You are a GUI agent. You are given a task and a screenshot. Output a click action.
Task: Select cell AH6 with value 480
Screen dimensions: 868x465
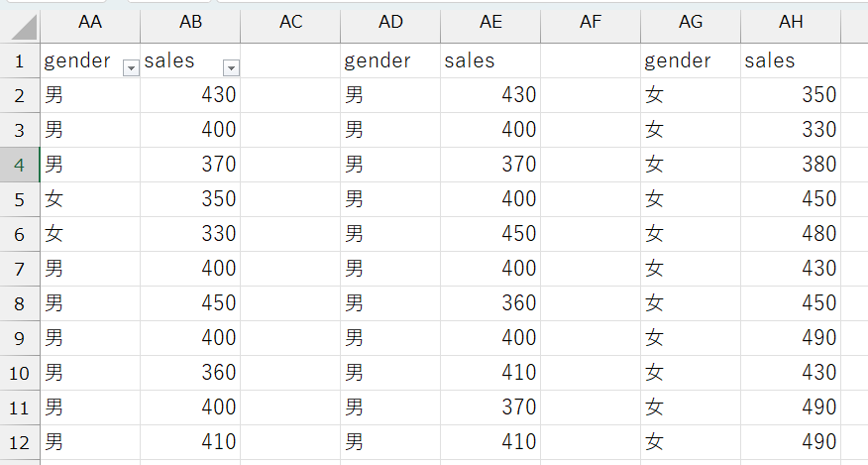pyautogui.click(x=791, y=234)
